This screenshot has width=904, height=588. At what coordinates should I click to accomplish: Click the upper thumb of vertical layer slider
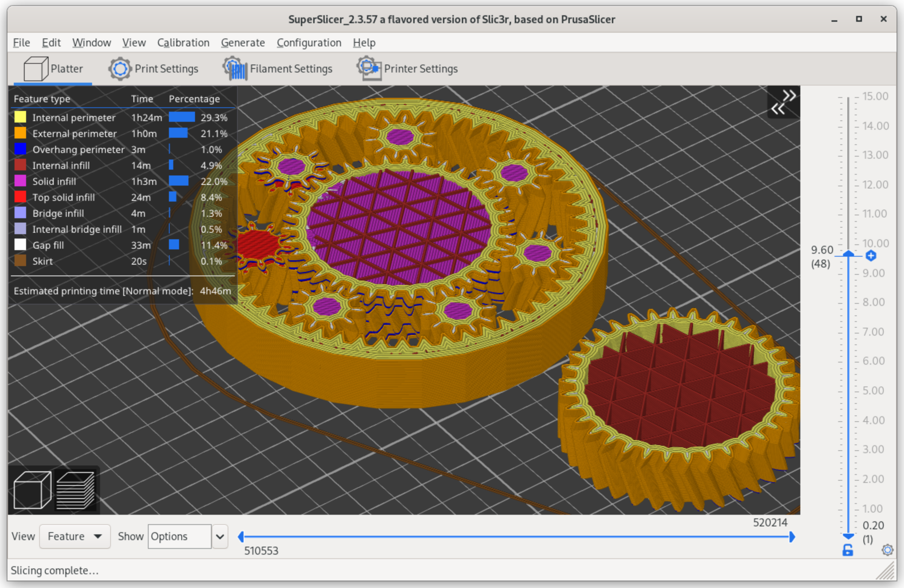click(848, 254)
